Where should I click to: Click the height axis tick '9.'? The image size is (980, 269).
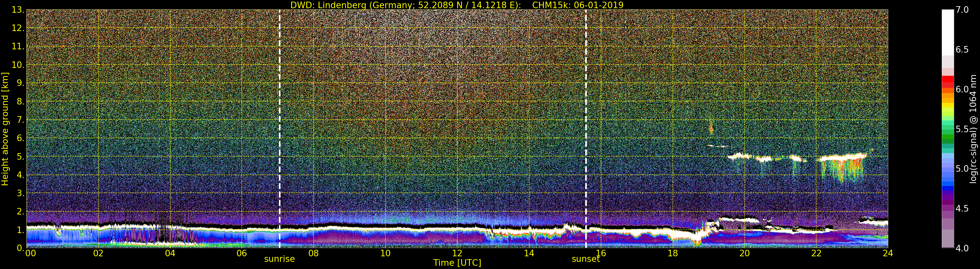[21, 83]
